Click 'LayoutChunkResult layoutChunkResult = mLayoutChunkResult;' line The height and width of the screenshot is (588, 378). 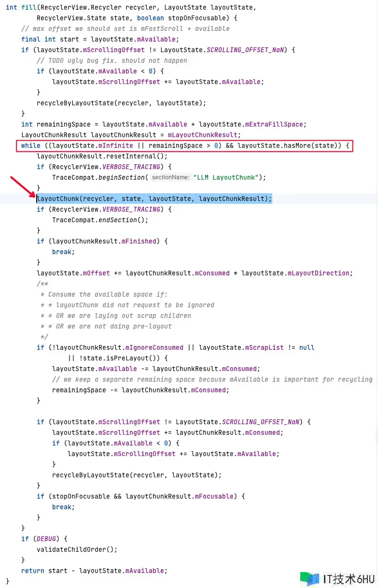pyautogui.click(x=131, y=135)
